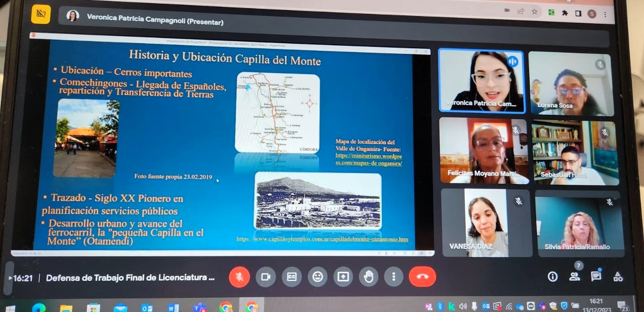Turn on closed captions

pos(292,277)
